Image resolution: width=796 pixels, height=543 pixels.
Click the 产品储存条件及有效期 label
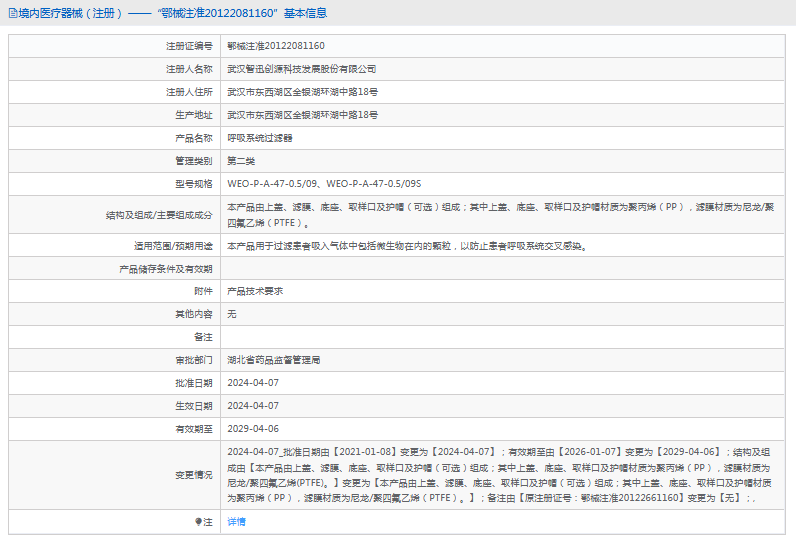pyautogui.click(x=166, y=269)
